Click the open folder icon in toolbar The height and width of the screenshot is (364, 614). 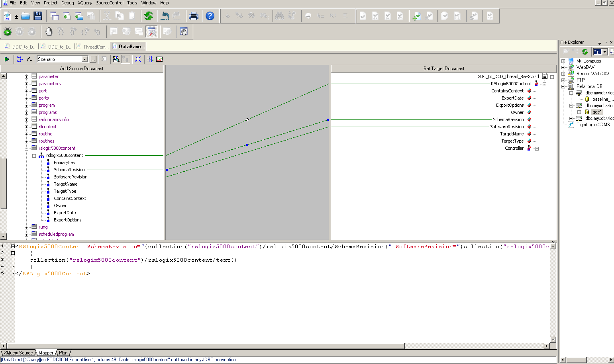click(26, 16)
